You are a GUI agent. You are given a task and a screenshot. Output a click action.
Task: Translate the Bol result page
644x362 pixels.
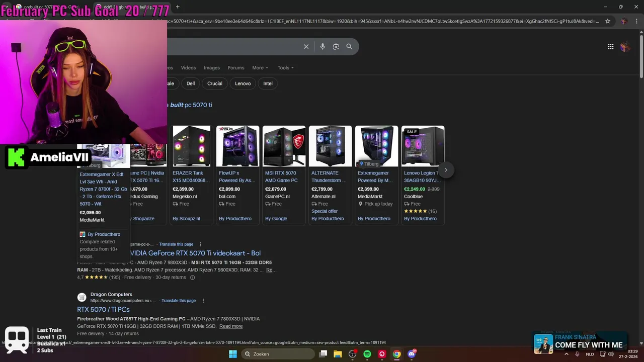tap(176, 244)
